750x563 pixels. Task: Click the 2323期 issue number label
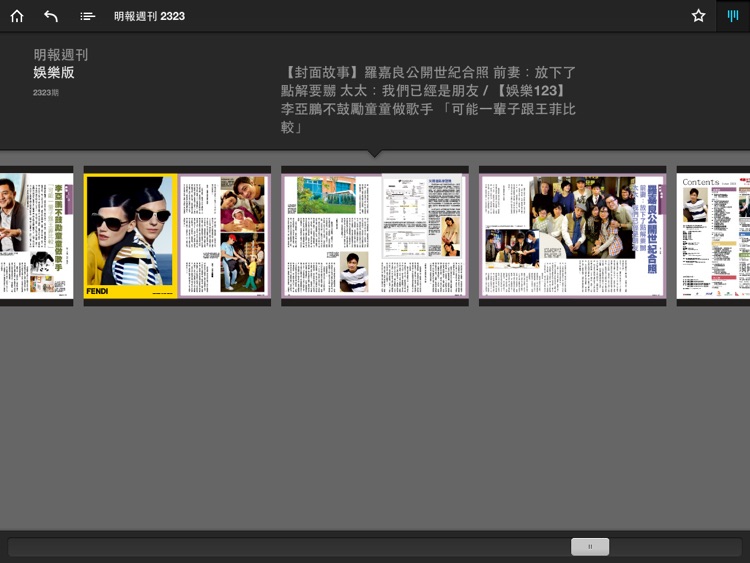[46, 92]
